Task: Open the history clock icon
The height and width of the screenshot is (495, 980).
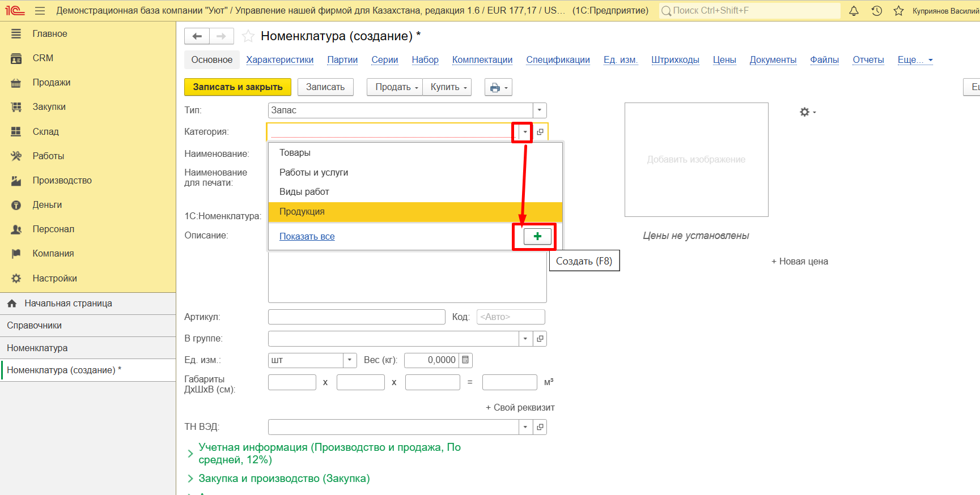Action: 876,11
